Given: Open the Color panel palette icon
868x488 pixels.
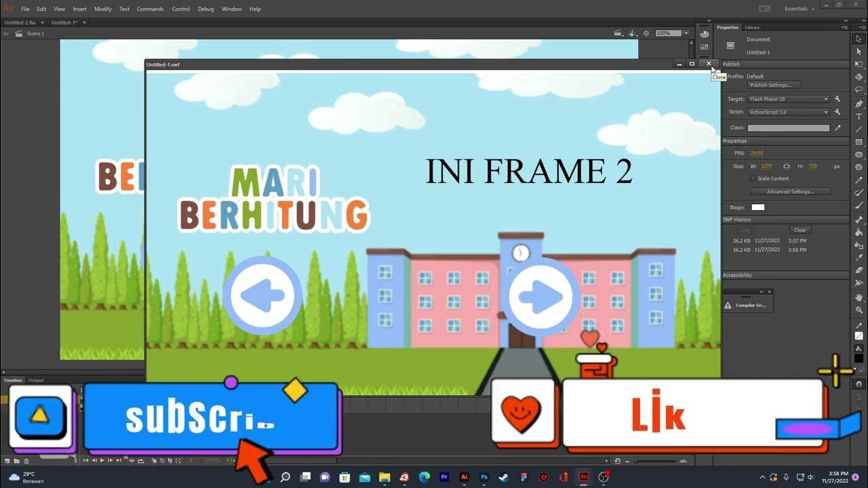Looking at the screenshot, I should click(x=705, y=34).
